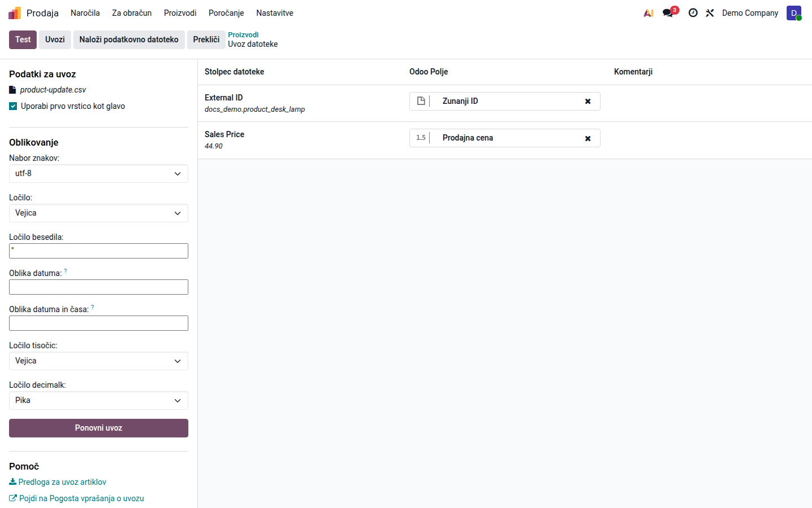Image resolution: width=812 pixels, height=508 pixels.
Task: Click the file icon next to product-update.csv
Action: (x=13, y=90)
